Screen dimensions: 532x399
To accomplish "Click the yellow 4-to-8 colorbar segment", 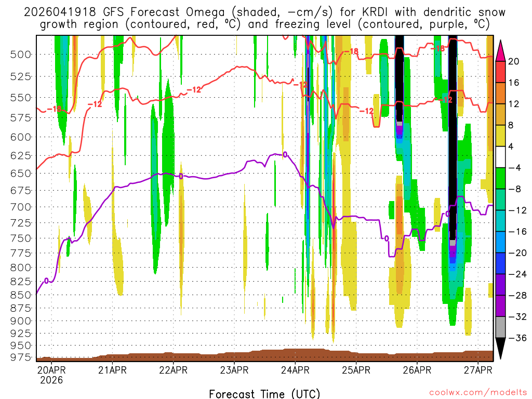I will (x=500, y=136).
